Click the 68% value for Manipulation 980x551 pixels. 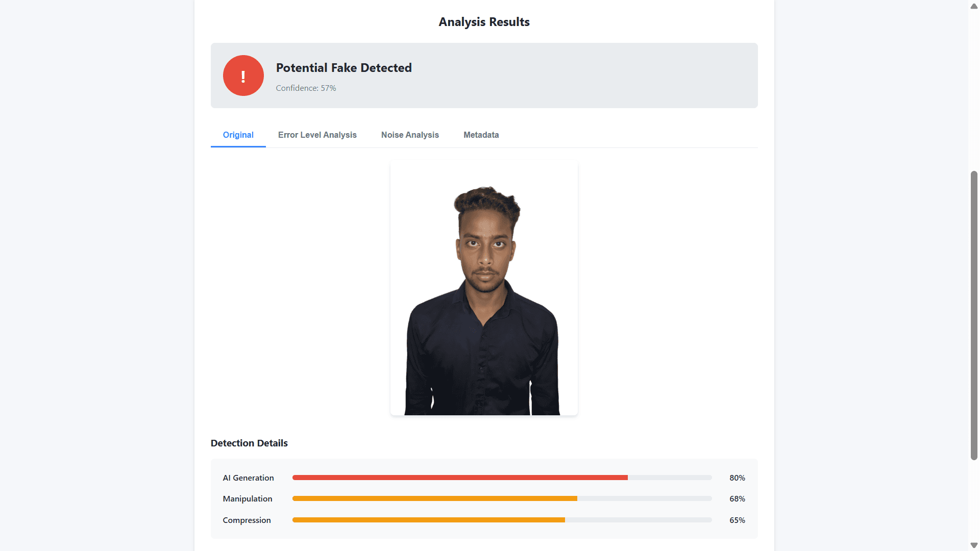click(x=737, y=498)
